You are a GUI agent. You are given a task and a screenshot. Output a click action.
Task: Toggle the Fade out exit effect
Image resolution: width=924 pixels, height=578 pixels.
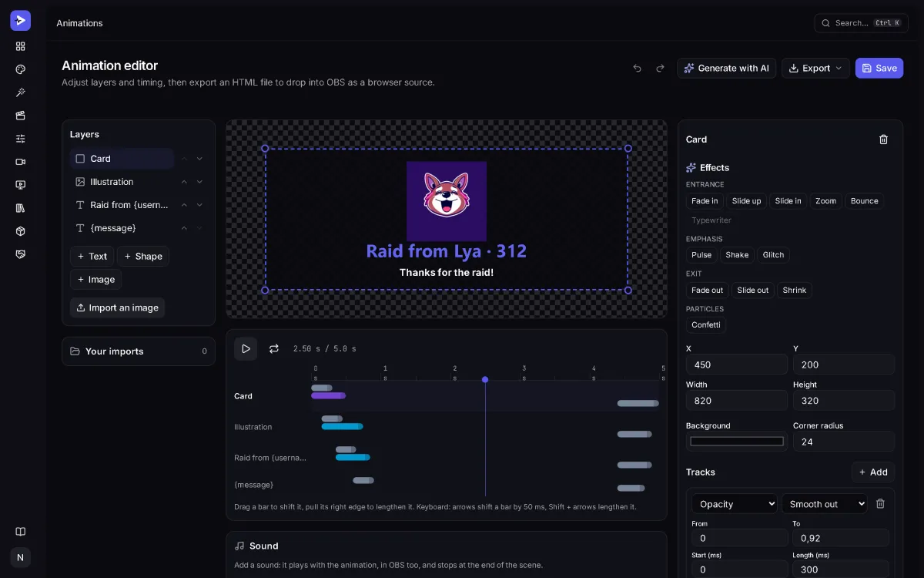click(707, 291)
